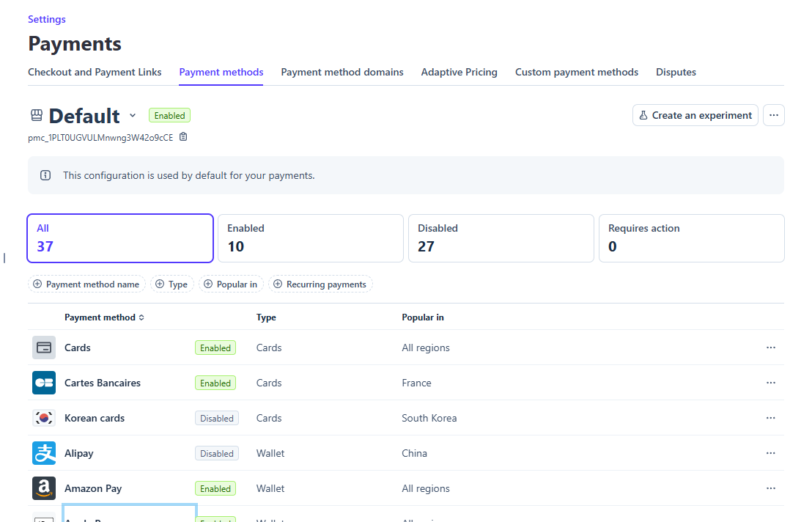Click the Disabled status badge for Korean cards
Screen dimensions: 812x522
pyautogui.click(x=217, y=419)
